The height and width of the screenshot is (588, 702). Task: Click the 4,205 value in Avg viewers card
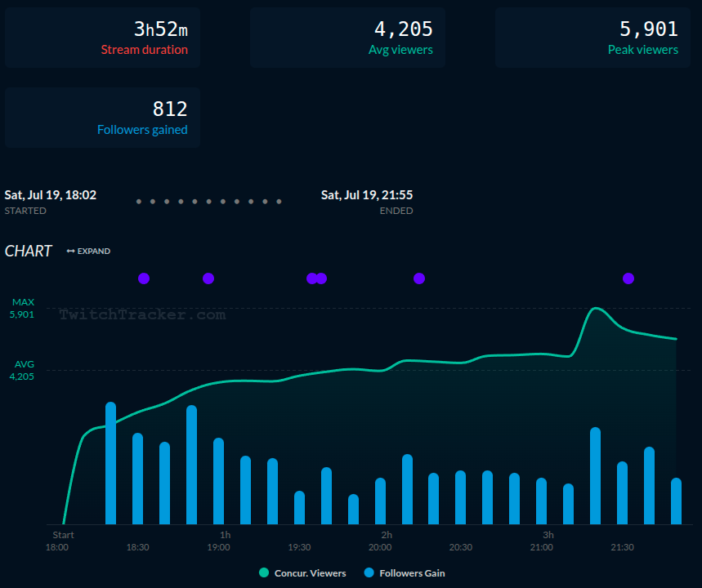coord(404,29)
